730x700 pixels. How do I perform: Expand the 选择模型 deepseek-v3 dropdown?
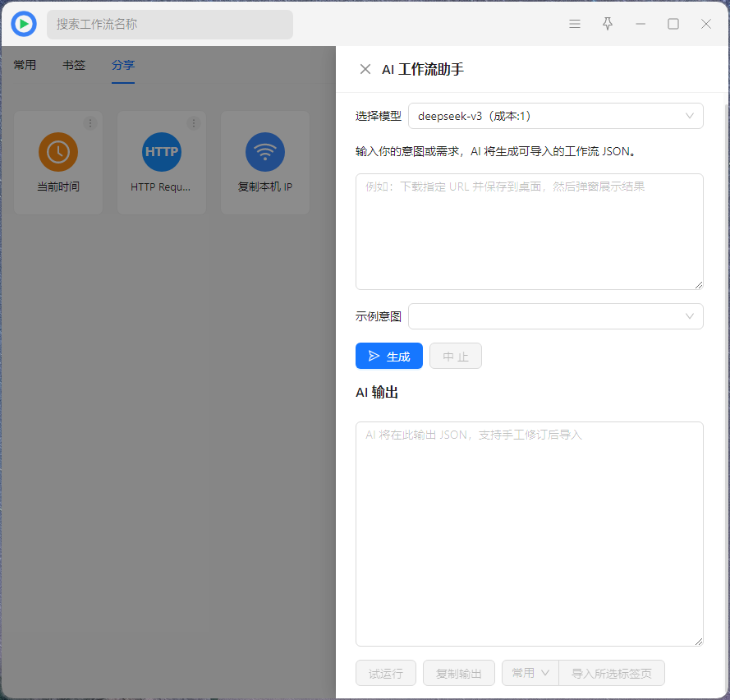coord(555,116)
